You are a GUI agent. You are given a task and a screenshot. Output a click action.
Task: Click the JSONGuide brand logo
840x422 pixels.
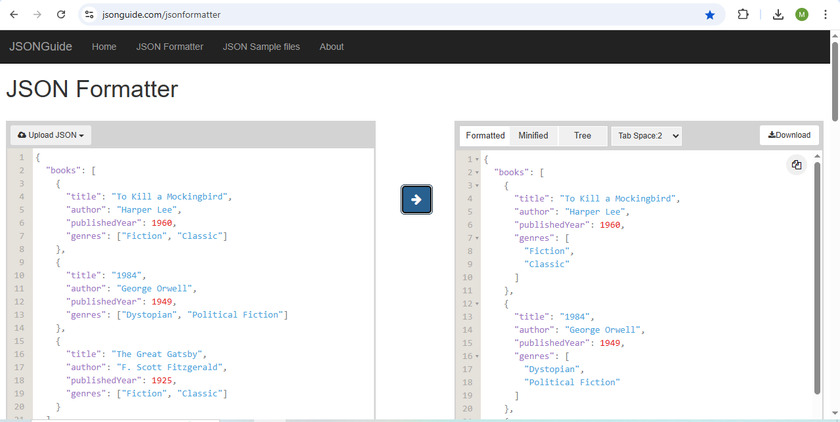point(40,47)
